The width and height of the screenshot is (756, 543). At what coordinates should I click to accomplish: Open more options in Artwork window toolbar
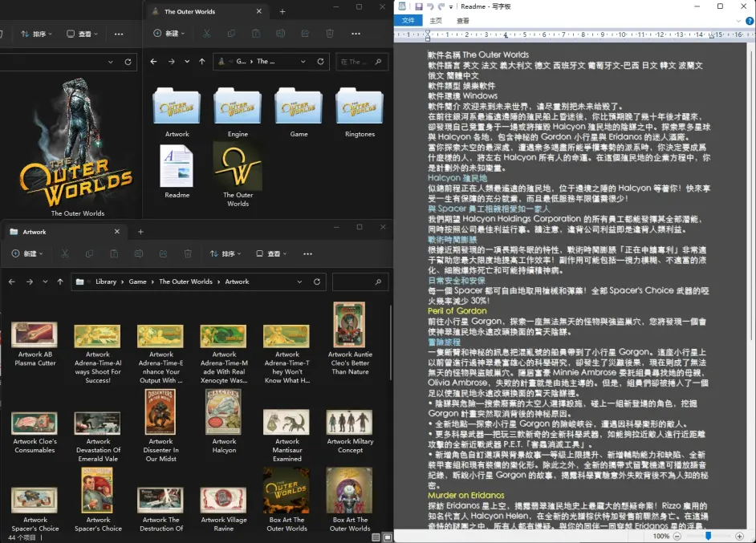tap(307, 253)
